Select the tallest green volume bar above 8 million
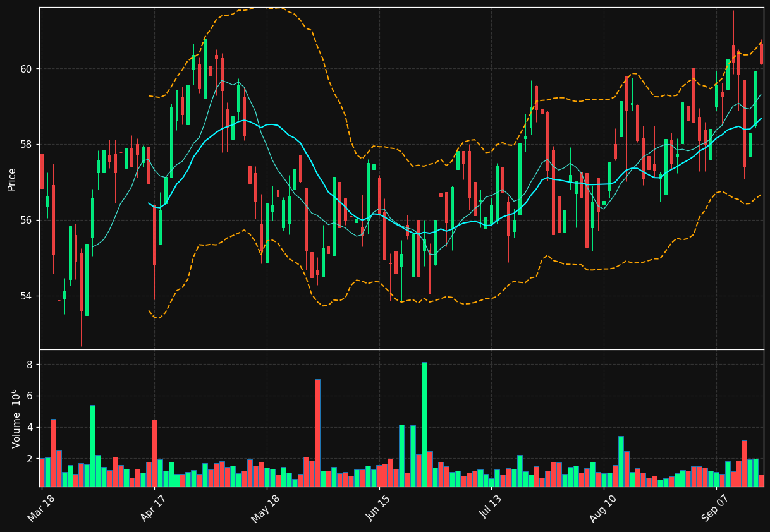The height and width of the screenshot is (532, 770). click(x=424, y=424)
